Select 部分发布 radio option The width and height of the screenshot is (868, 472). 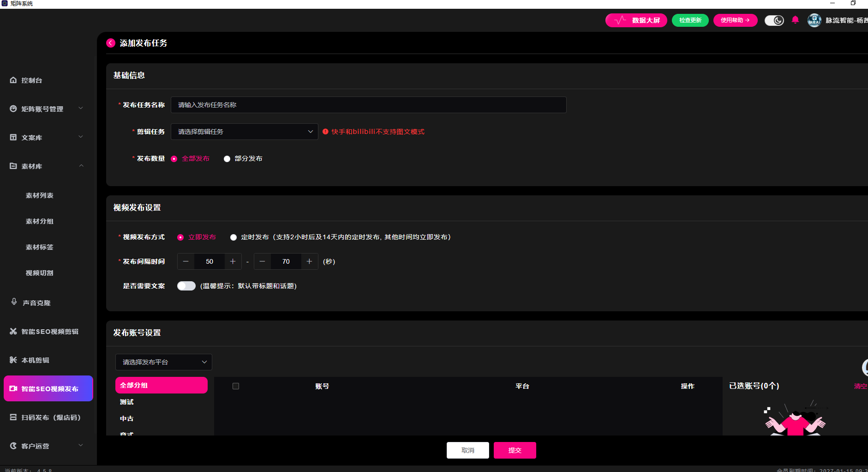click(227, 158)
